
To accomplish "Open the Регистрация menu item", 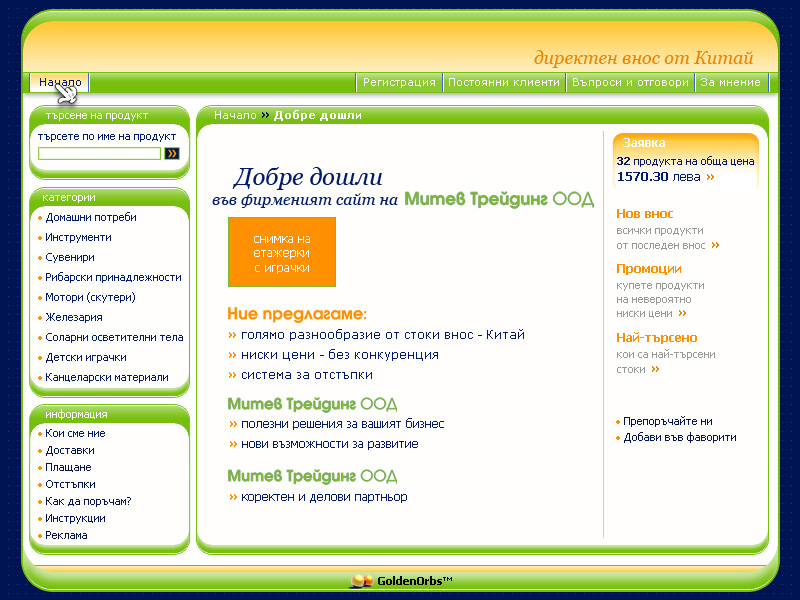I will tap(399, 82).
